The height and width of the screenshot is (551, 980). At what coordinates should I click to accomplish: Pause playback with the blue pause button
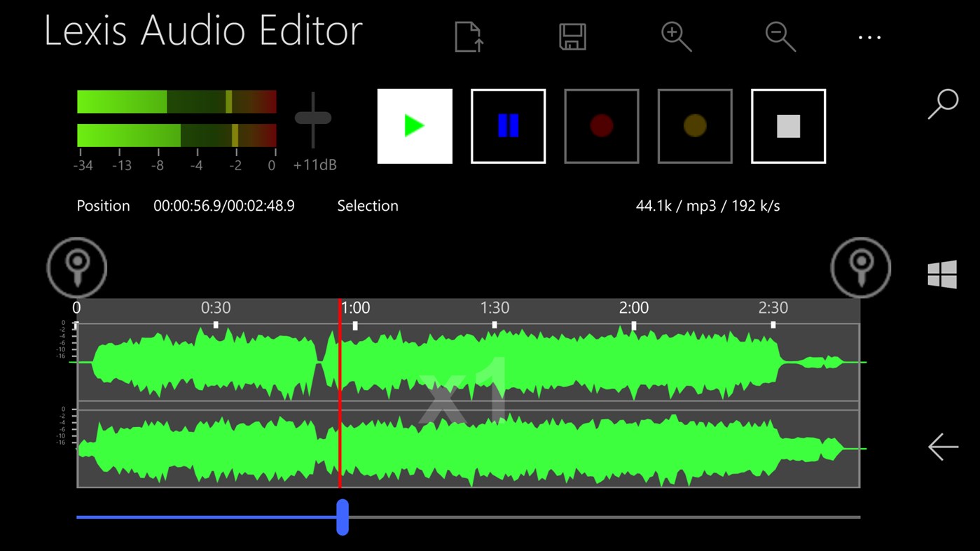pyautogui.click(x=508, y=126)
